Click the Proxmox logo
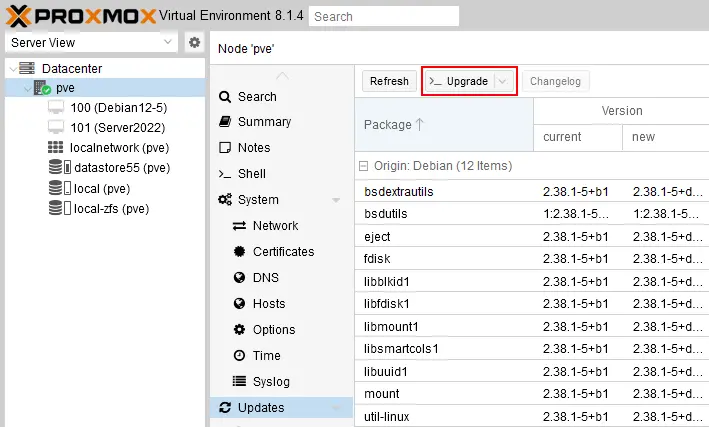Viewport: 709px width, 427px height. [80, 16]
